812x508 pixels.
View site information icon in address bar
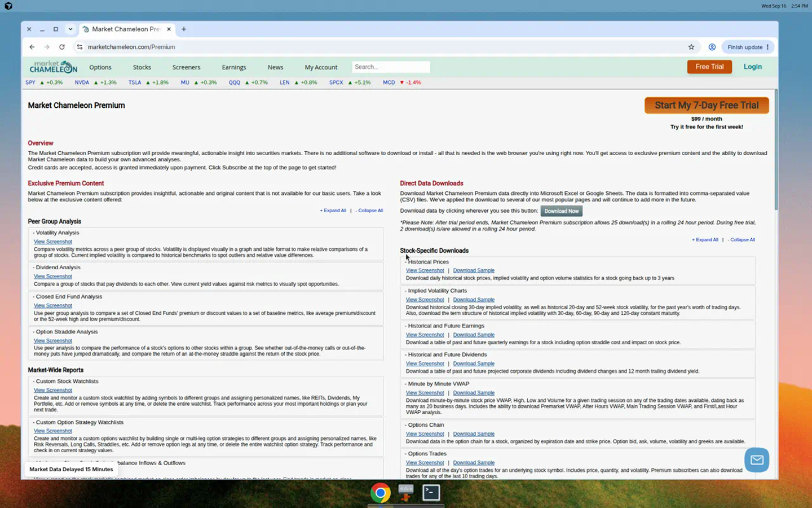[x=80, y=47]
